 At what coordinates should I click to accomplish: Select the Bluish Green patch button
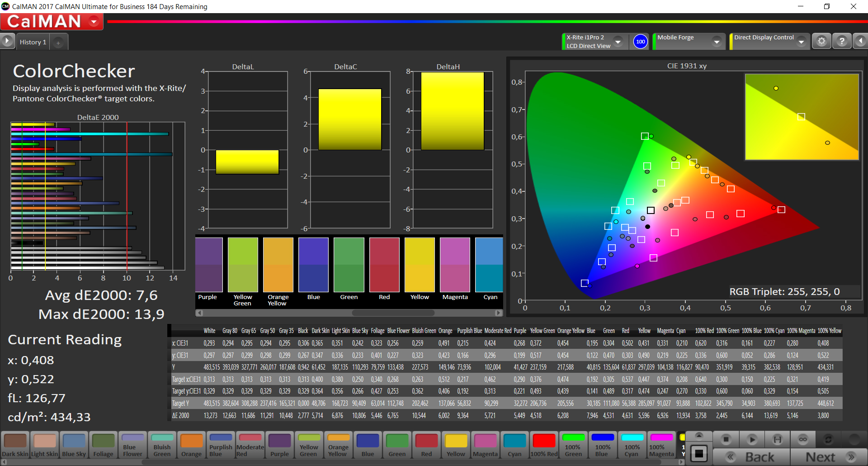tap(162, 445)
